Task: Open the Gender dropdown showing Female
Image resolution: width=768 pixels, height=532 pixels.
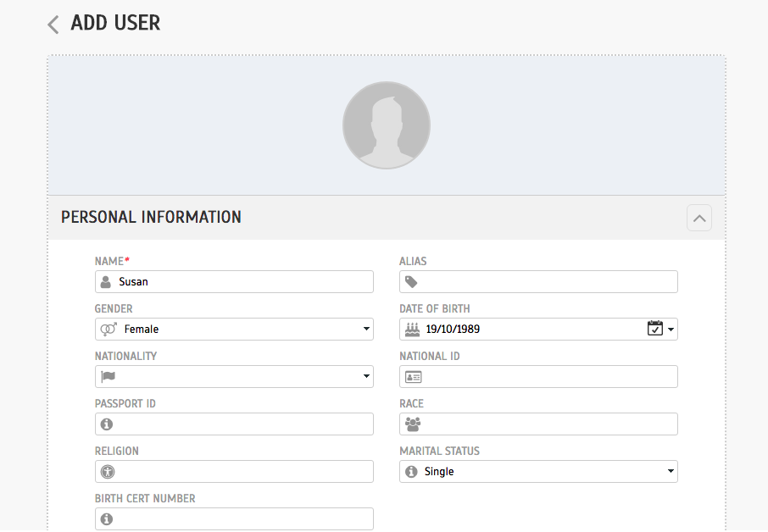Action: (234, 329)
